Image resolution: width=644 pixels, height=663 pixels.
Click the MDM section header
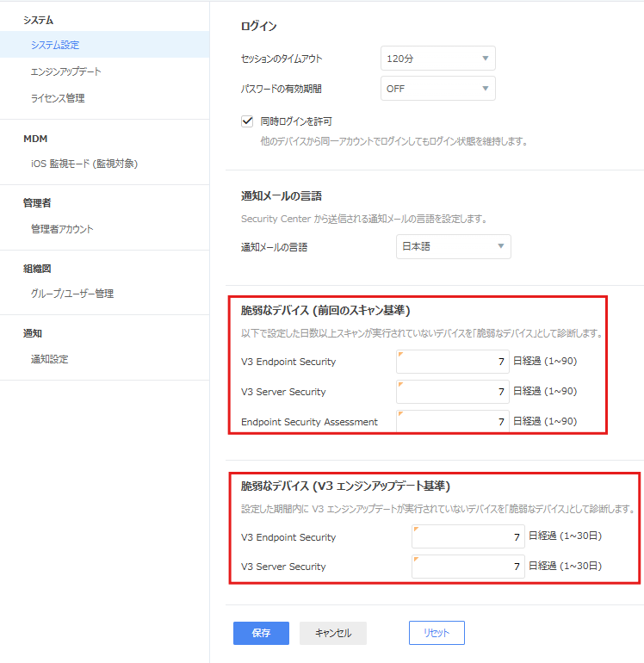point(35,139)
